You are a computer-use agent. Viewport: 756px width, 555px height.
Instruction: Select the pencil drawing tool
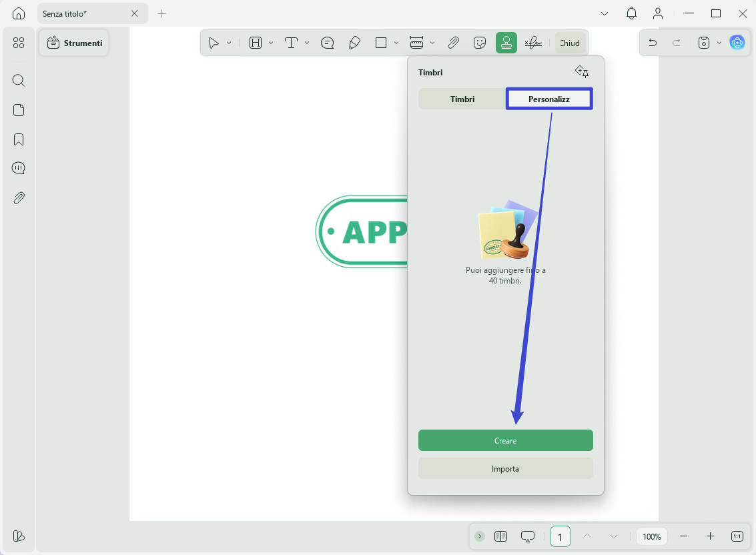pos(354,43)
